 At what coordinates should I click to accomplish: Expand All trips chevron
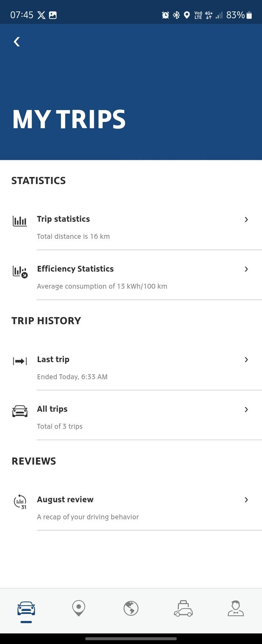[x=246, y=410]
